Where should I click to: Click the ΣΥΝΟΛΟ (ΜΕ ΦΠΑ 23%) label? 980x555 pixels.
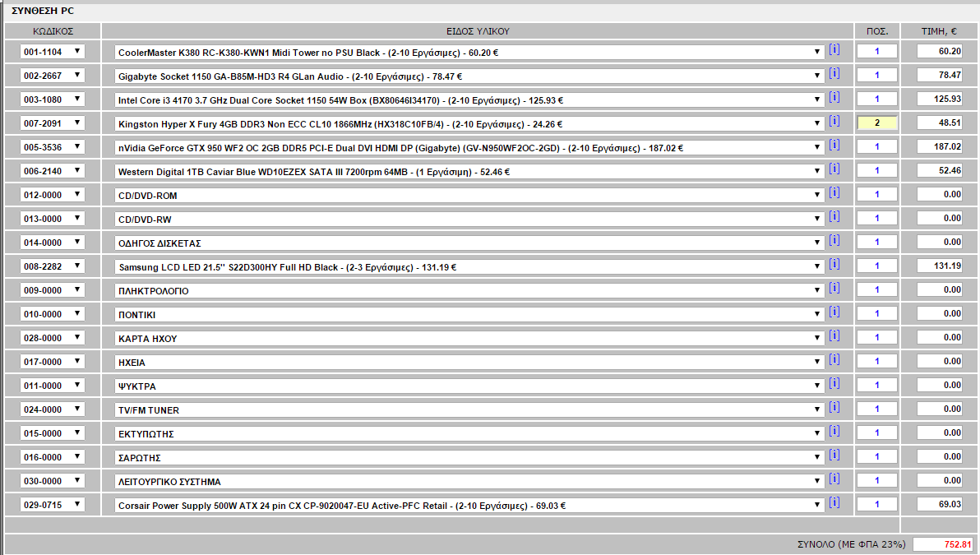(851, 544)
